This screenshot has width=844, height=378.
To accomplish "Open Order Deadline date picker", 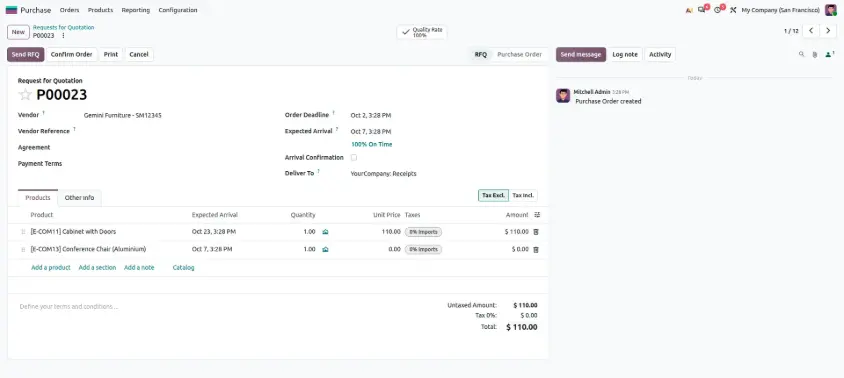I will pos(444,115).
